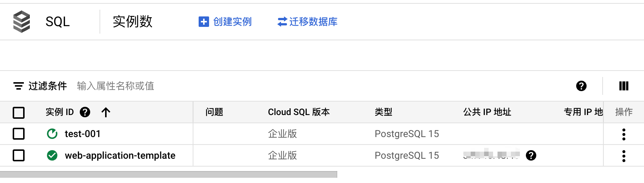Open the test-001 instance link

click(x=83, y=134)
